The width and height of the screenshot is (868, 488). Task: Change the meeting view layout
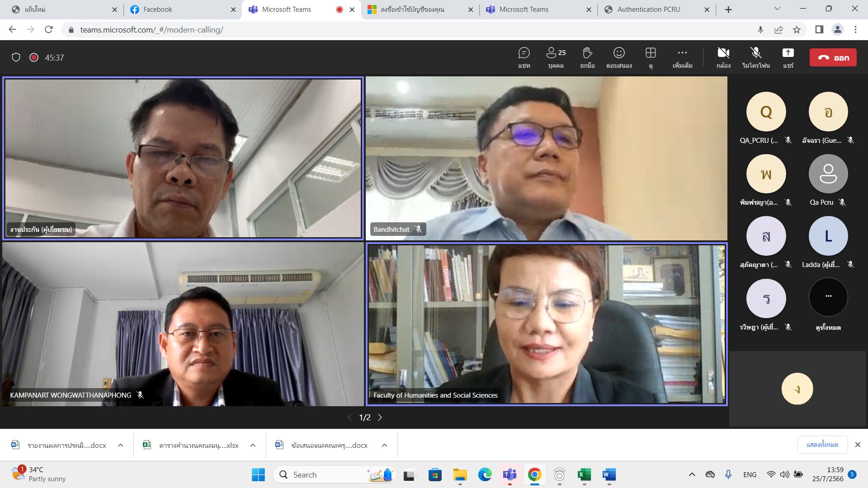click(651, 57)
